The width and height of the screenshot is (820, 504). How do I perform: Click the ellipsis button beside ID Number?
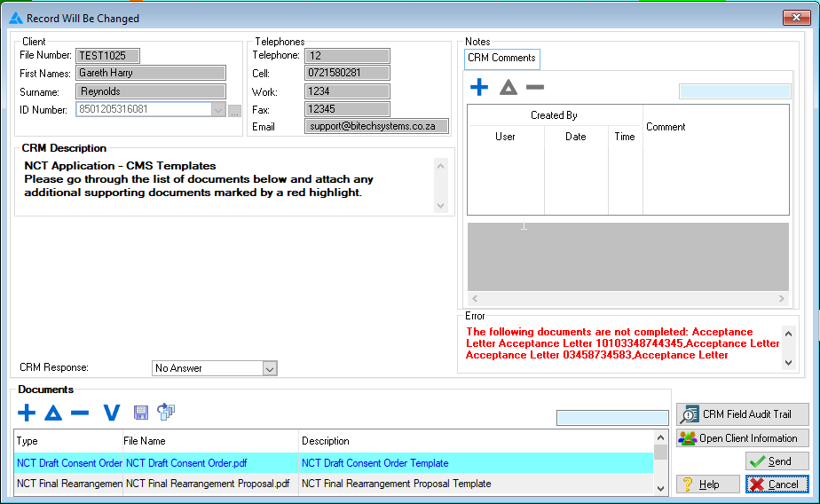click(234, 111)
